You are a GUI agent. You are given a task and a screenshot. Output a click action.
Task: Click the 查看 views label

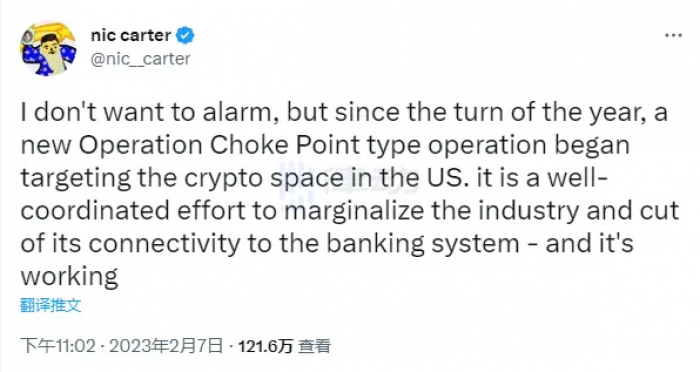click(x=314, y=346)
